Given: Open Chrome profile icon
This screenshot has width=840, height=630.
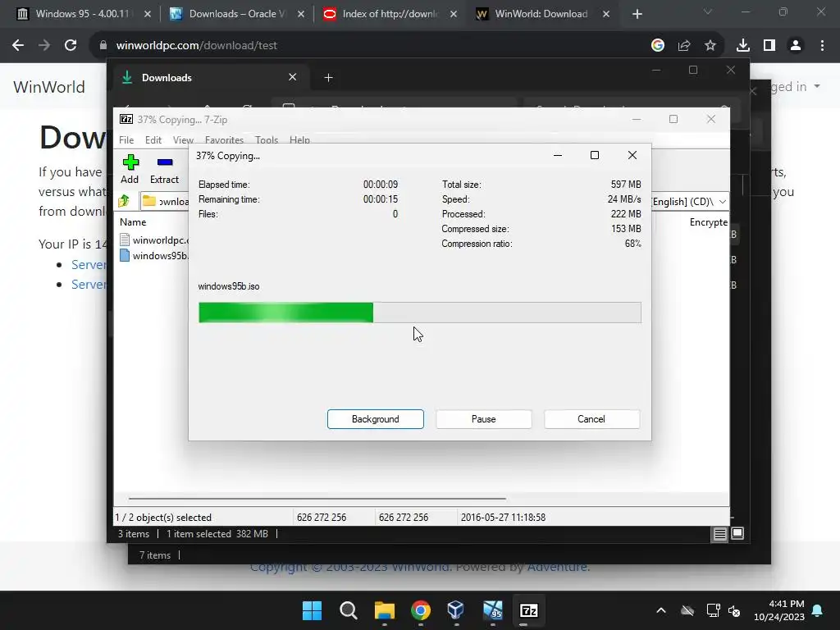Looking at the screenshot, I should click(x=796, y=46).
